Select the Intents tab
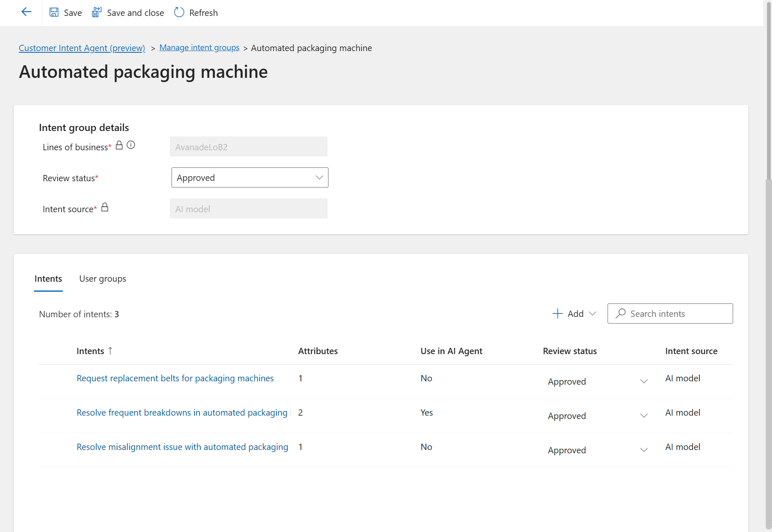 [48, 279]
